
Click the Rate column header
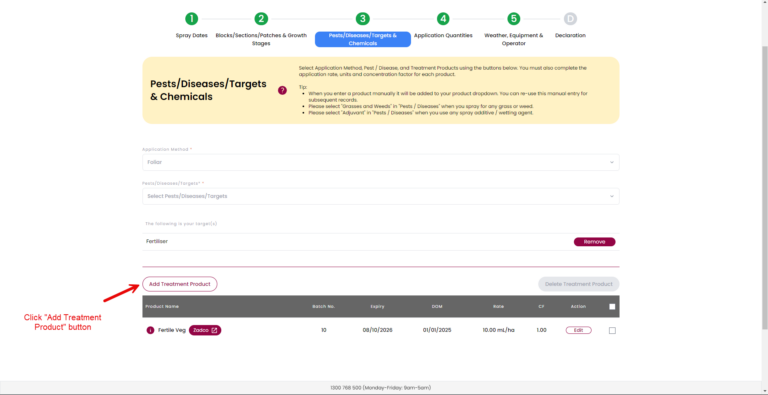(x=499, y=306)
